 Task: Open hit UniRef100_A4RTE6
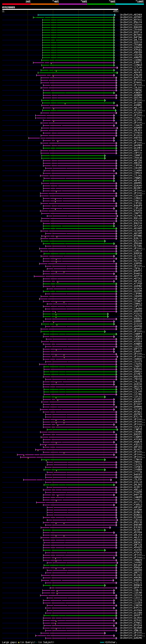tap(131, 138)
